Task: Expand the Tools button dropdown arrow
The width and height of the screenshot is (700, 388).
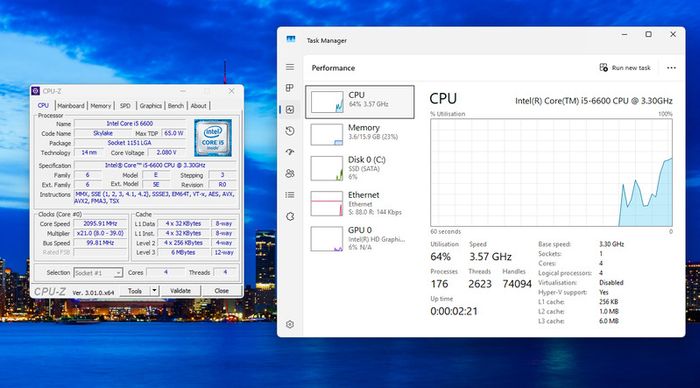Action: click(154, 291)
